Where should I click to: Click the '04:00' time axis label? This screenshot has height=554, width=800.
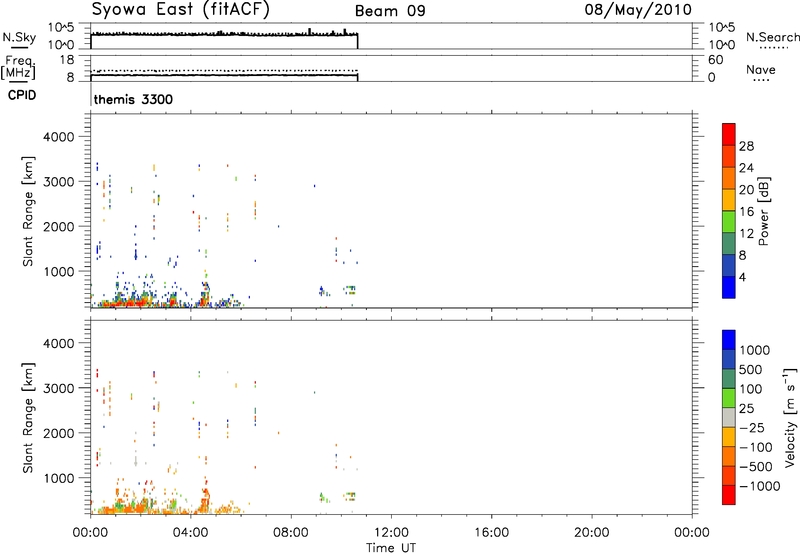(x=190, y=533)
